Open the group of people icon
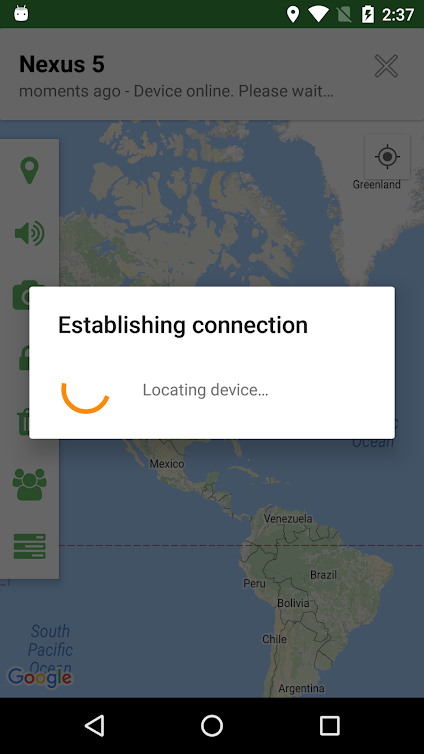424x754 pixels. pos(29,484)
